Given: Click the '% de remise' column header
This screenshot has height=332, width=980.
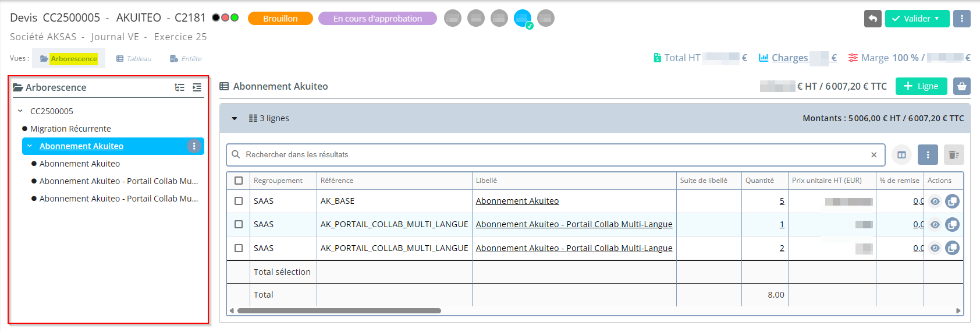Looking at the screenshot, I should 899,181.
